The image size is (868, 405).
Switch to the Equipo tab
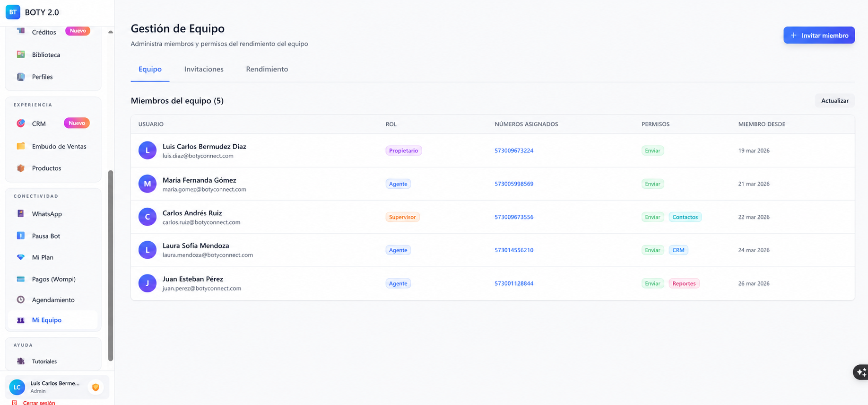coord(150,69)
